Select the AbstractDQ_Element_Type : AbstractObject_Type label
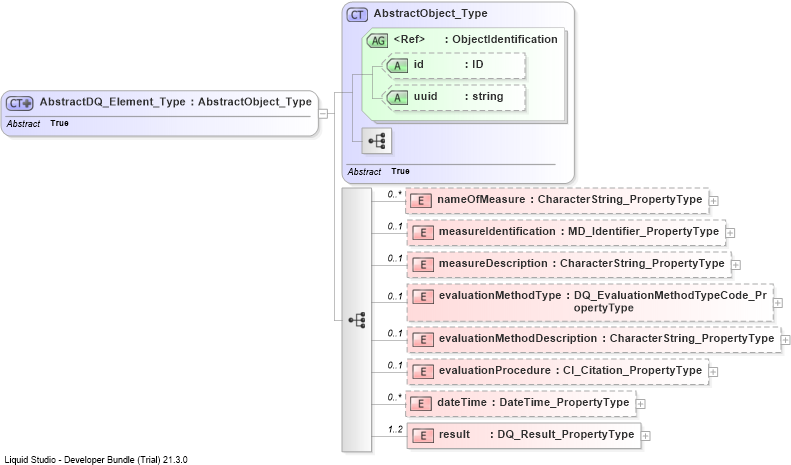This screenshot has width=791, height=465. coord(176,102)
